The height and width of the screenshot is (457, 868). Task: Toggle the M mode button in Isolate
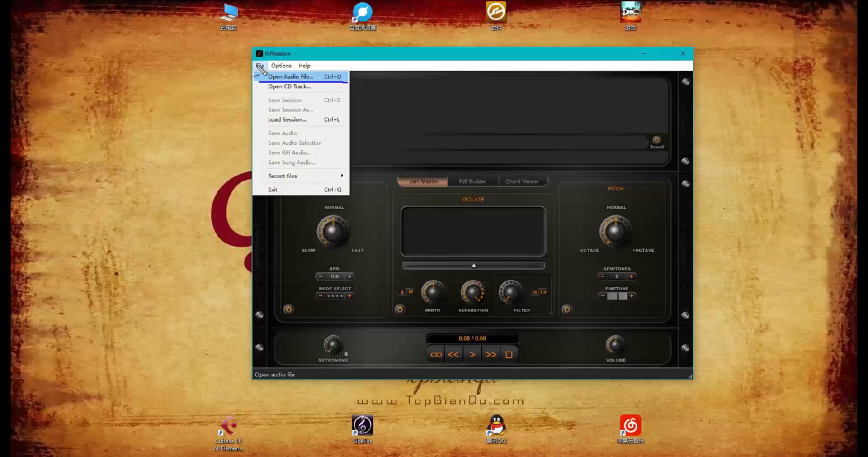click(410, 292)
